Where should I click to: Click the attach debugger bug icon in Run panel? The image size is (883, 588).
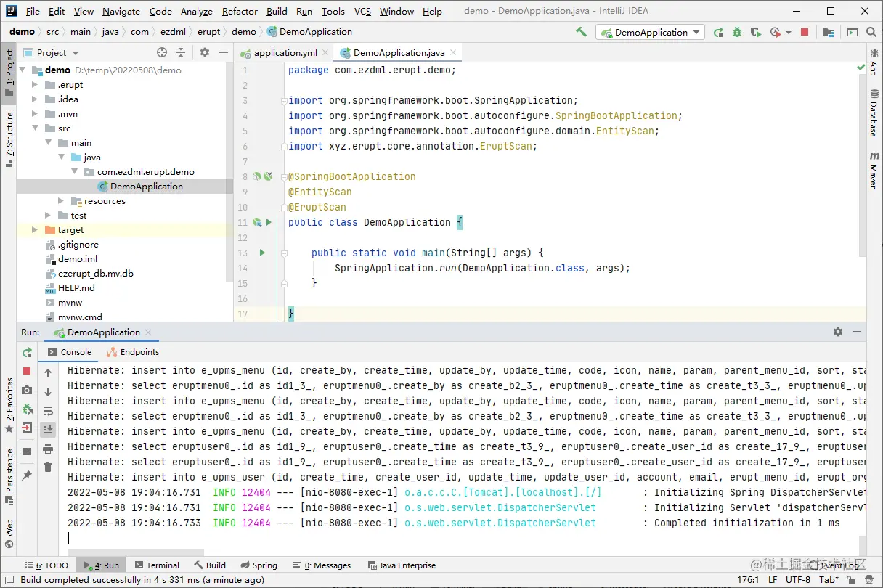tap(27, 409)
